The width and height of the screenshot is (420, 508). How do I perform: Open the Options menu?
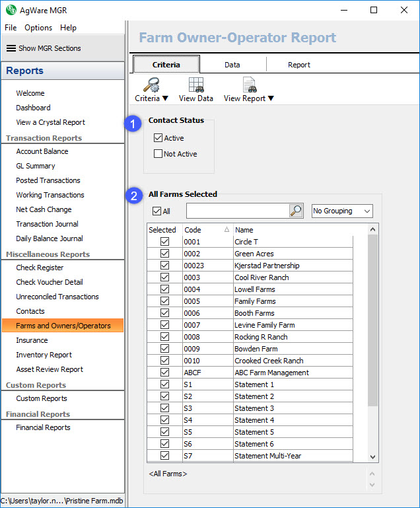38,28
